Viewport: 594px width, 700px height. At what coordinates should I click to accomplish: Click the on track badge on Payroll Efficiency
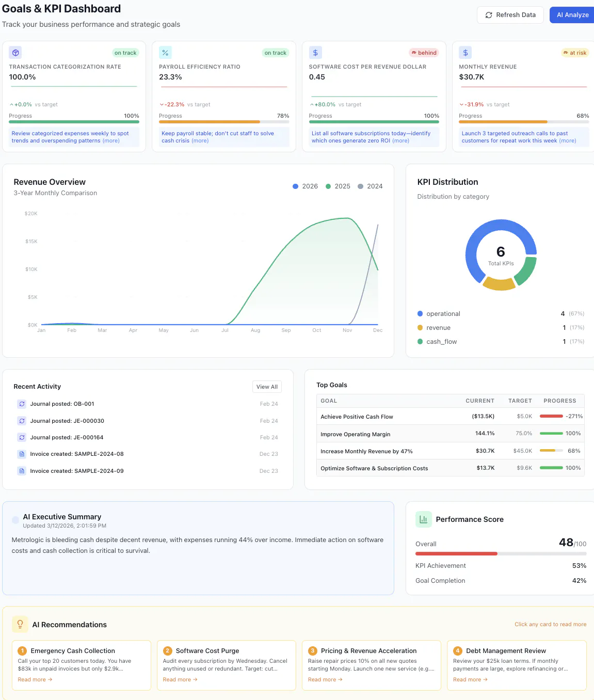click(276, 53)
